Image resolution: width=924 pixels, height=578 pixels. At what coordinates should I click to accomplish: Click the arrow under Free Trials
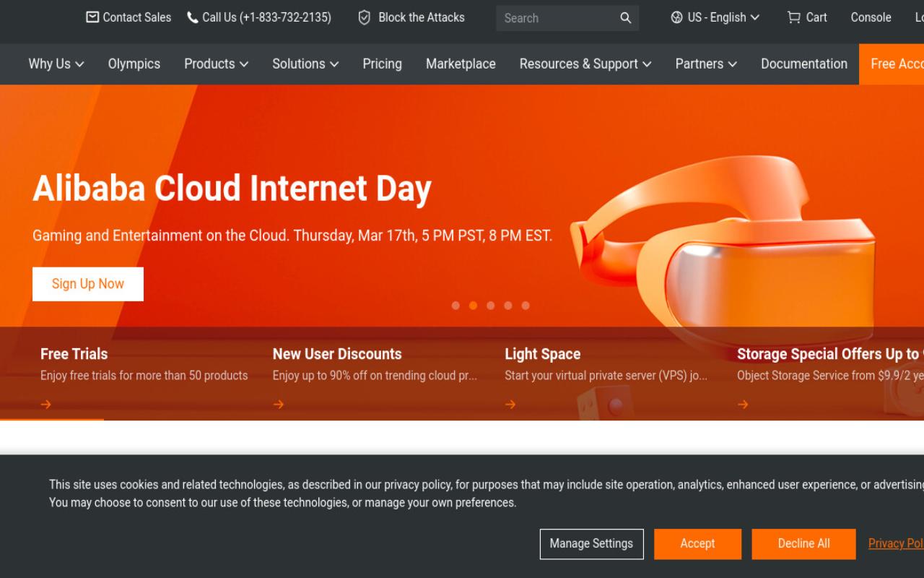click(x=46, y=405)
